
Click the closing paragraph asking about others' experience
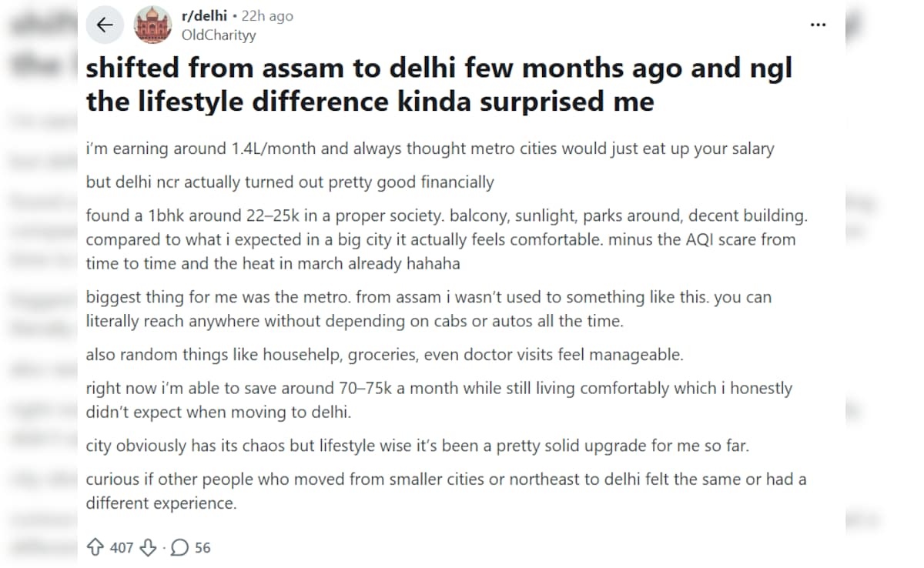pos(447,491)
